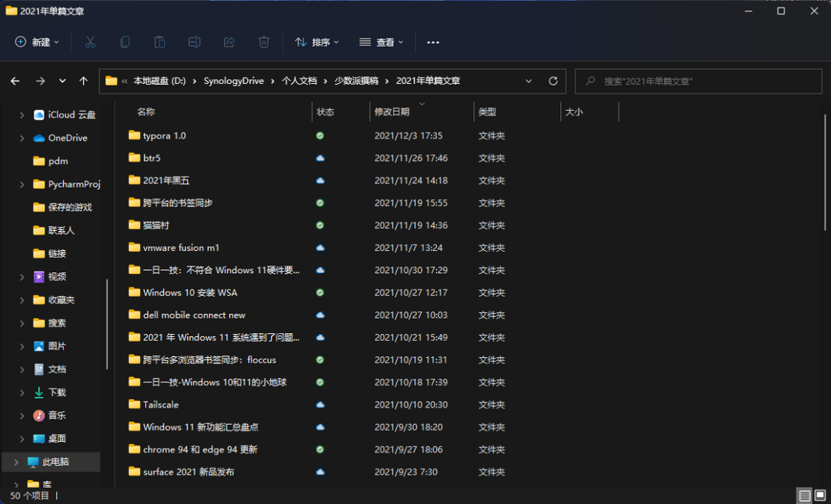Refresh the current folder view
Image resolution: width=831 pixels, height=504 pixels.
pyautogui.click(x=552, y=81)
